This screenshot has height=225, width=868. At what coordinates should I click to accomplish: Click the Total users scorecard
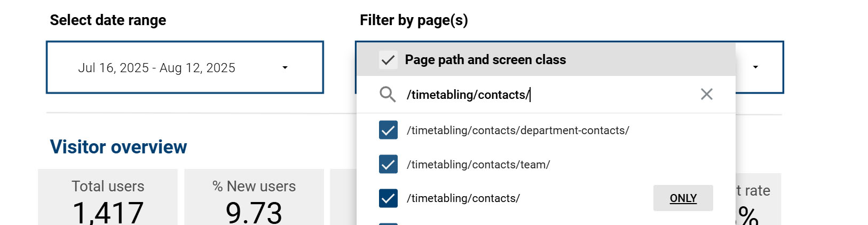coord(108,199)
